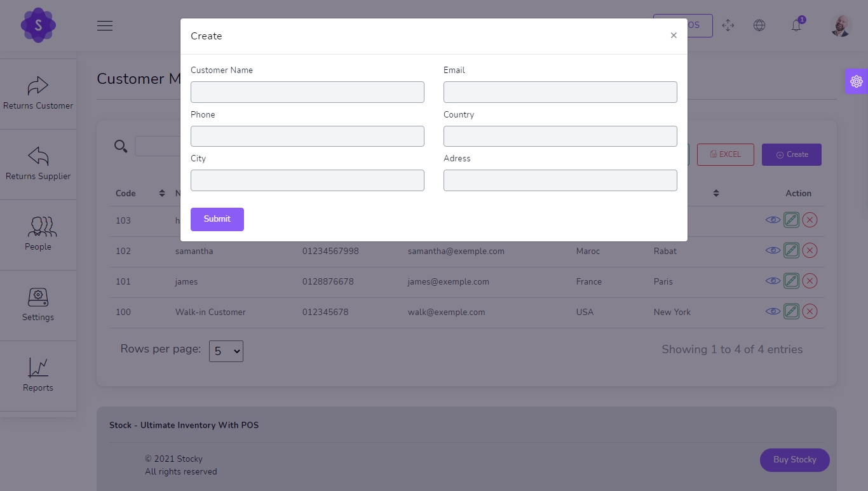Click the fullscreen expand icon
868x491 pixels.
point(728,25)
